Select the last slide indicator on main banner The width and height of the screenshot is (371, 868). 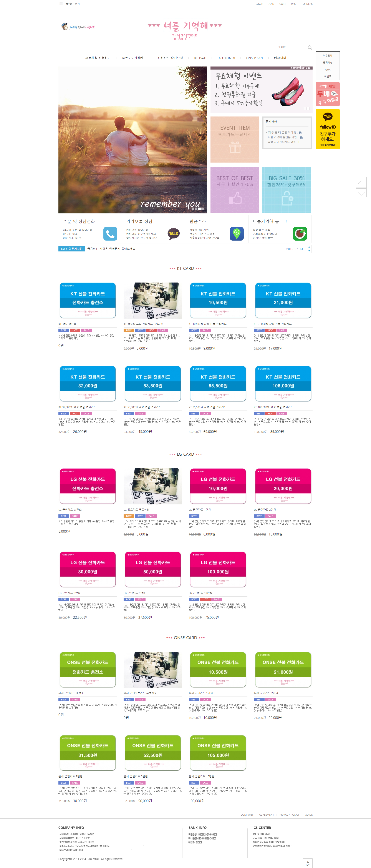click(203, 209)
